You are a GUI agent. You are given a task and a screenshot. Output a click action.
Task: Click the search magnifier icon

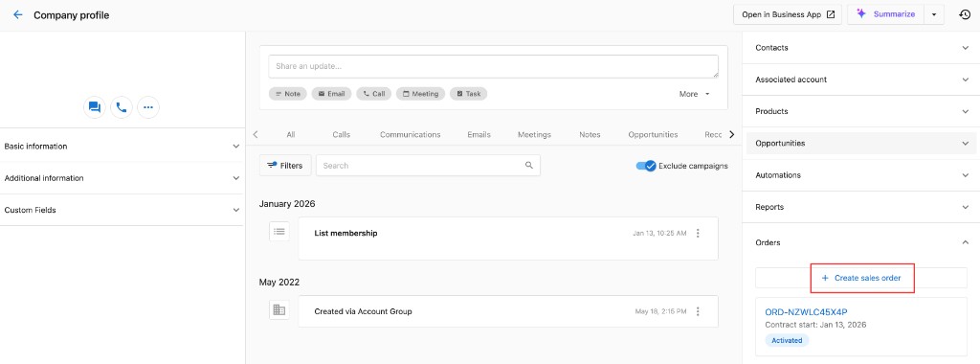pos(528,166)
